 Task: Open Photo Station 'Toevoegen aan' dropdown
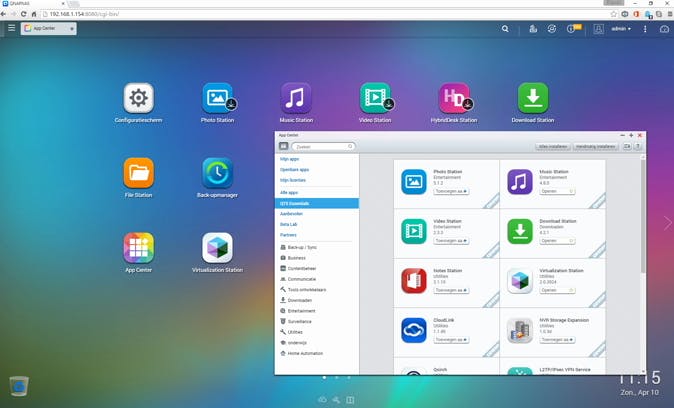[x=451, y=191]
